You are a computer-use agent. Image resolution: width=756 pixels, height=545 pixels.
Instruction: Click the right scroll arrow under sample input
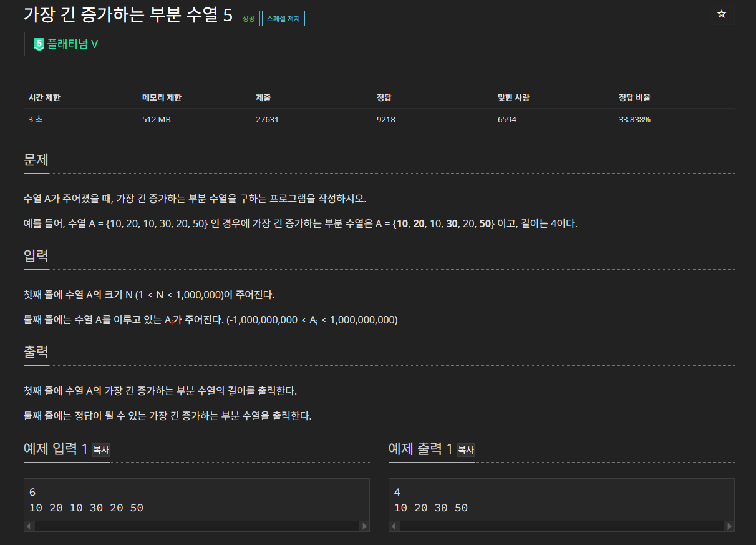(364, 526)
